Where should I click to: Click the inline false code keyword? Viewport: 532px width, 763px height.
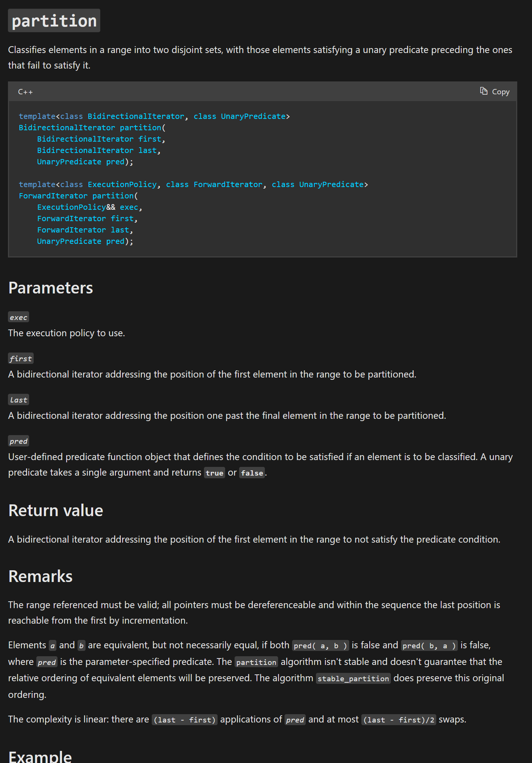pos(252,473)
